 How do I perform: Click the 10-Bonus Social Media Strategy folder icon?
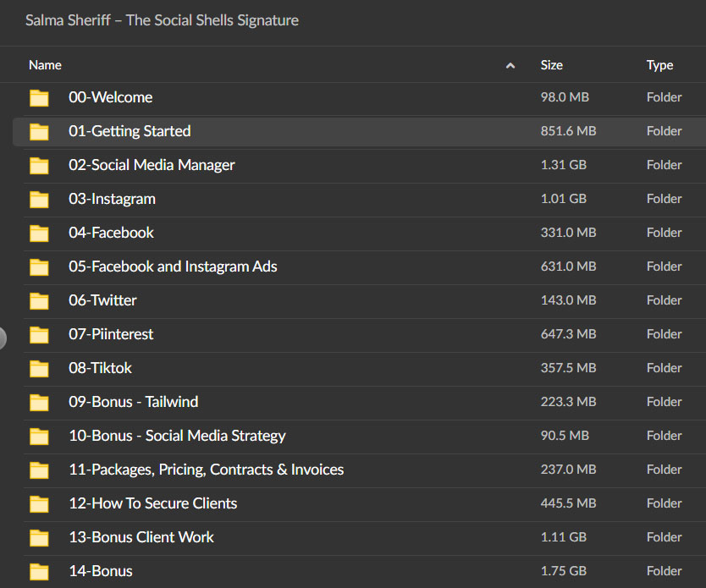[39, 436]
